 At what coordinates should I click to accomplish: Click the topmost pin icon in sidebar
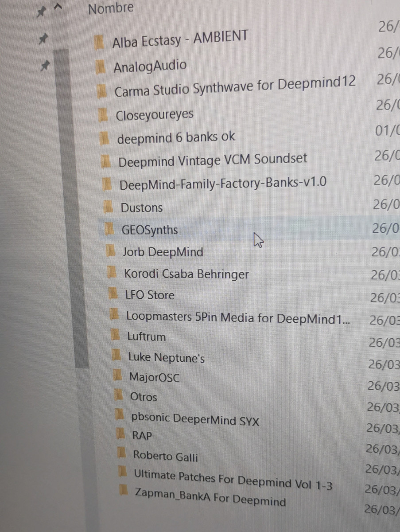[x=41, y=12]
